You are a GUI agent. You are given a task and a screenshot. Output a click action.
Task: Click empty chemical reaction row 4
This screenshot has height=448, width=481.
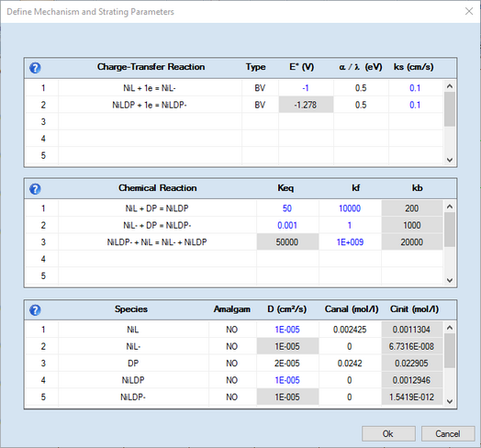tap(157, 259)
